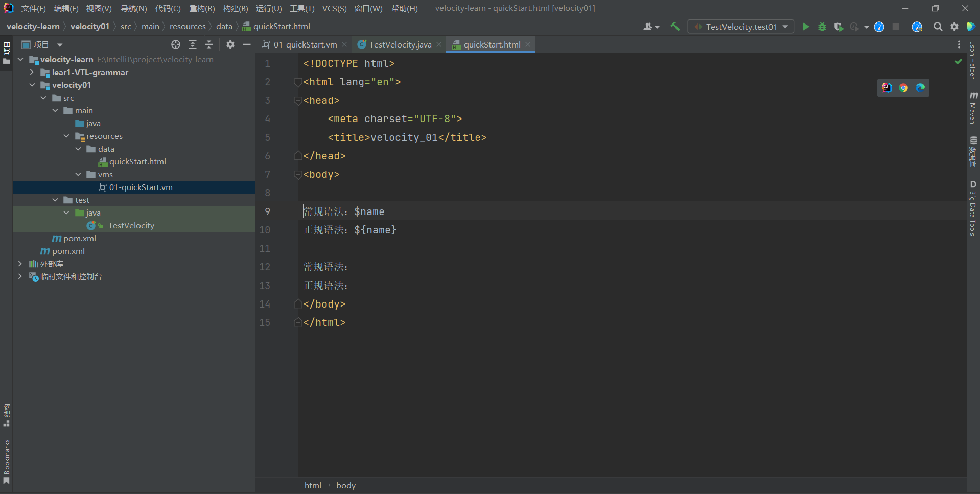Collapse the resources folder
Viewport: 980px width, 494px height.
[x=66, y=136]
